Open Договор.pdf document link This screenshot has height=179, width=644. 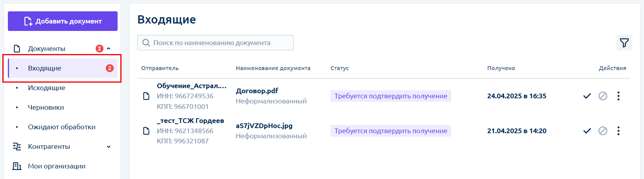(x=257, y=91)
